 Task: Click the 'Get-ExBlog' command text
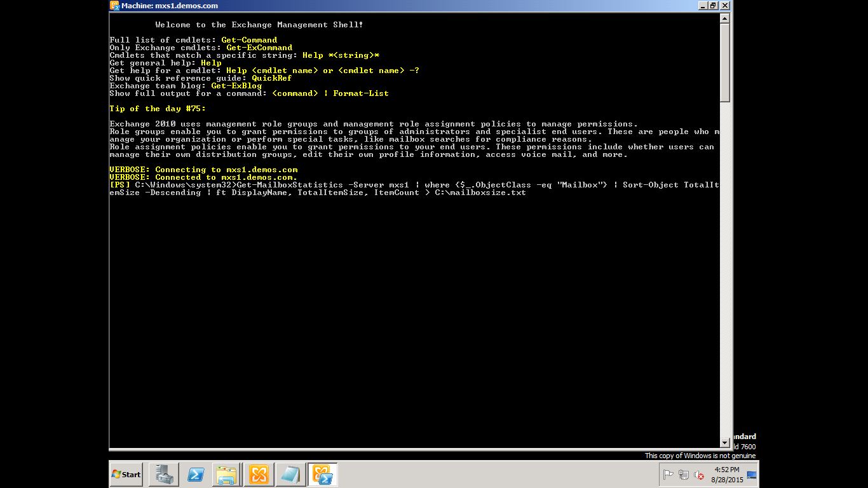[236, 86]
